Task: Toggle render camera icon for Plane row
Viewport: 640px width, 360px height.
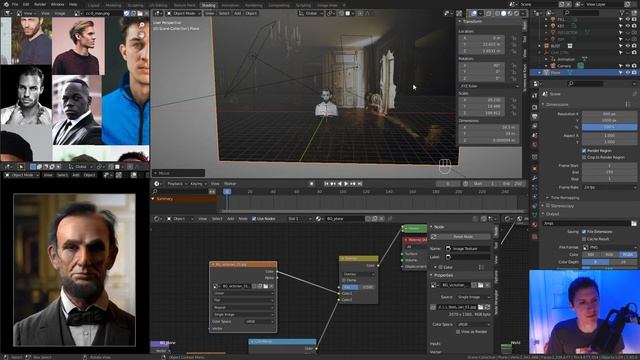Action: click(x=634, y=73)
